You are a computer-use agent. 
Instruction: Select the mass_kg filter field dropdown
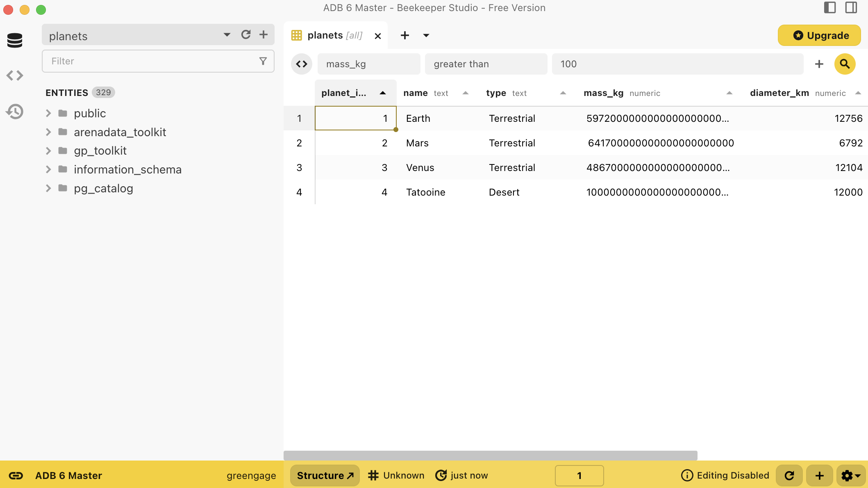pyautogui.click(x=369, y=64)
